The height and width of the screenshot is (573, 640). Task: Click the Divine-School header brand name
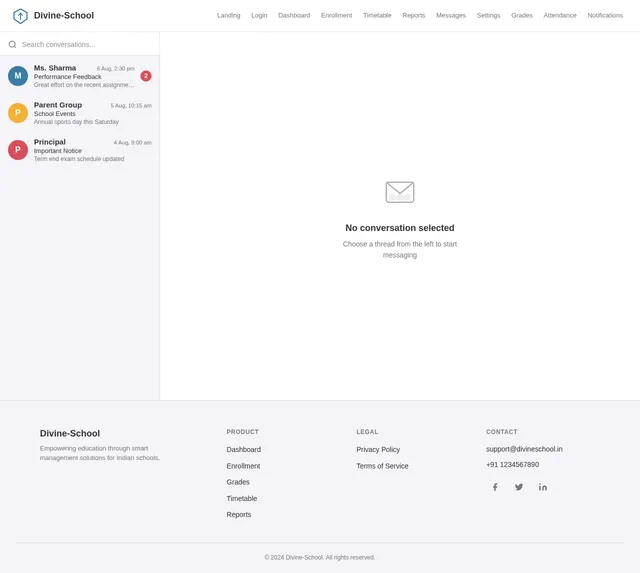64,16
